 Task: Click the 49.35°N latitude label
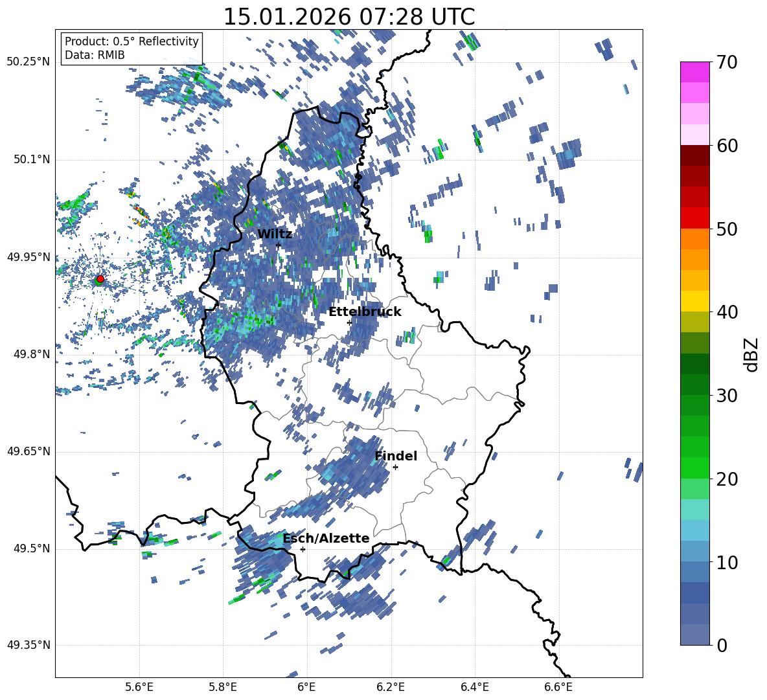[x=29, y=645]
